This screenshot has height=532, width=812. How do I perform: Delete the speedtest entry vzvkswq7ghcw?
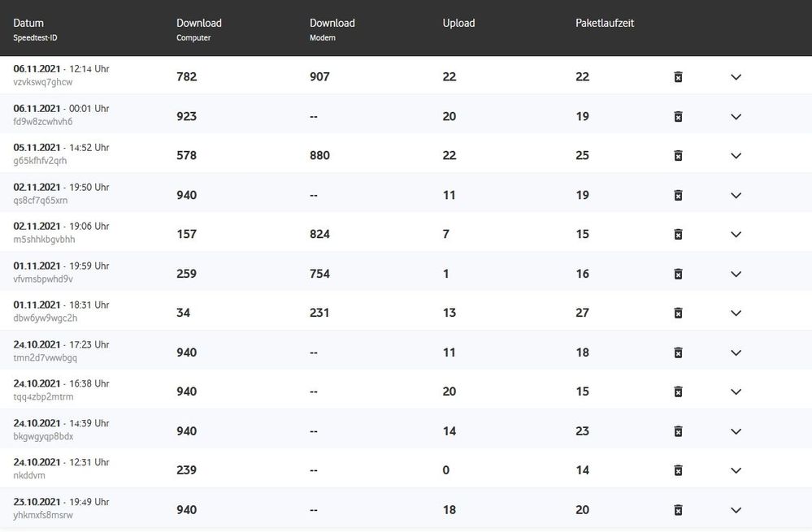(x=678, y=77)
